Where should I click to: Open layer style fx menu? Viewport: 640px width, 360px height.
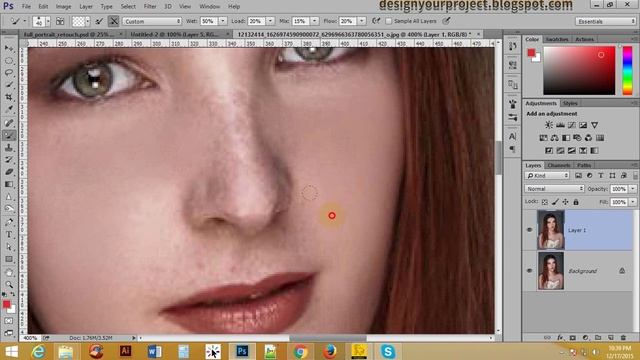point(560,338)
